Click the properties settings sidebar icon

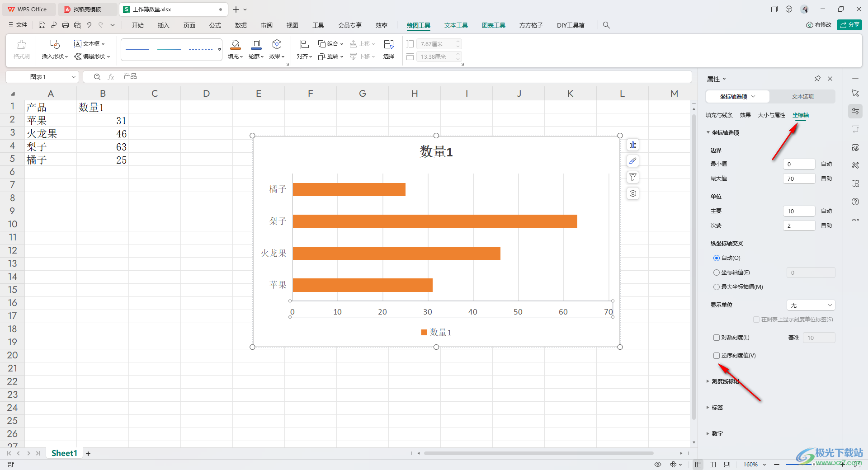(x=855, y=111)
